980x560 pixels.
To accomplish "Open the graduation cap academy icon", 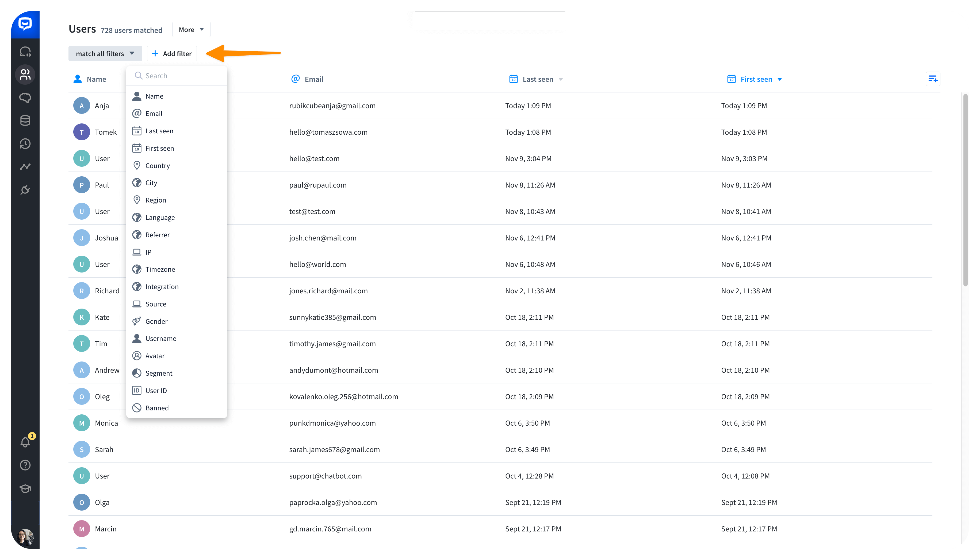I will [x=25, y=488].
